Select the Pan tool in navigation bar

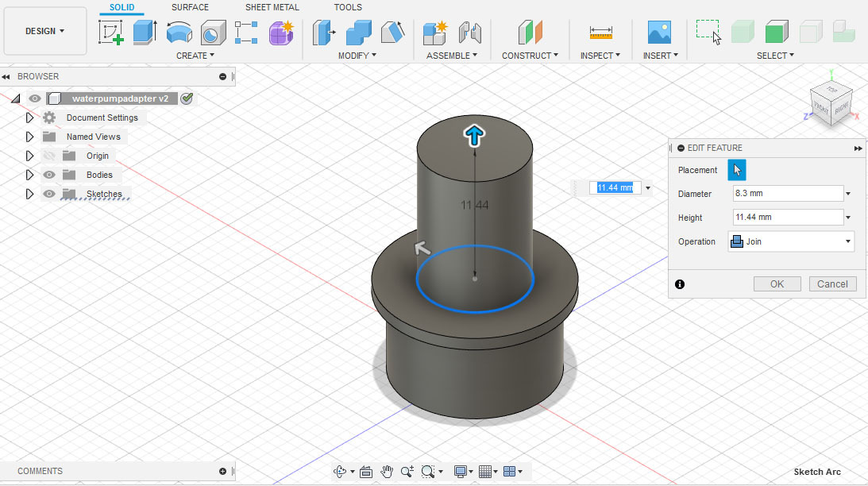[x=387, y=470]
